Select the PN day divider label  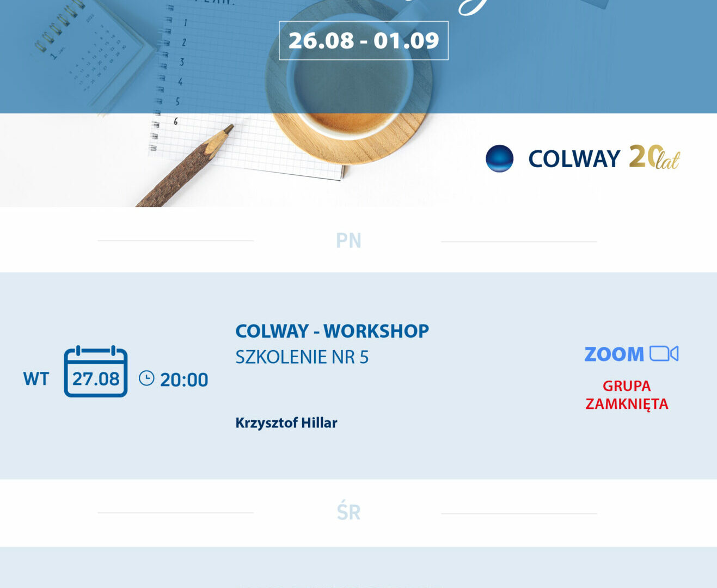tap(348, 240)
